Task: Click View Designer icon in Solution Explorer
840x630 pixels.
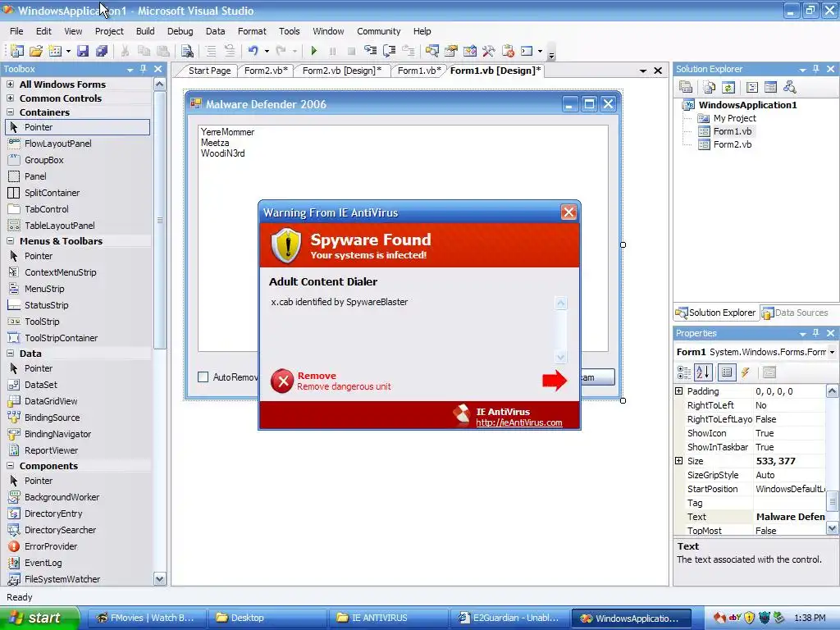Action: (770, 87)
